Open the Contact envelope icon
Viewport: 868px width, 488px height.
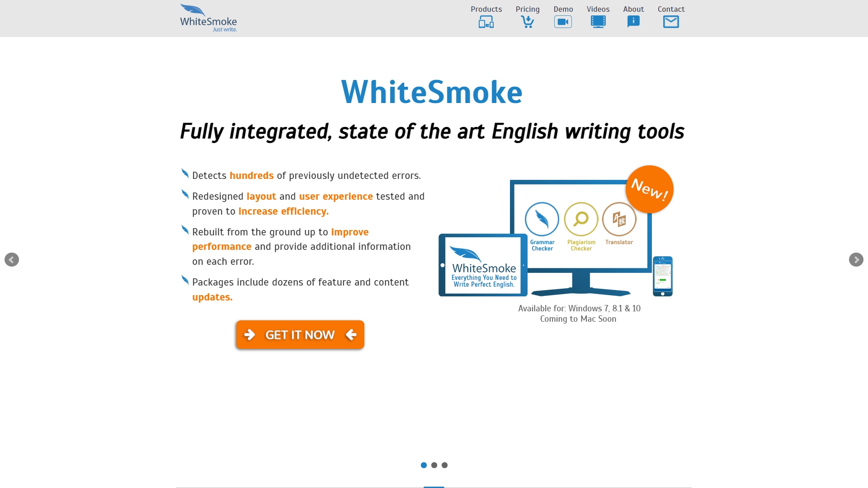click(x=671, y=21)
